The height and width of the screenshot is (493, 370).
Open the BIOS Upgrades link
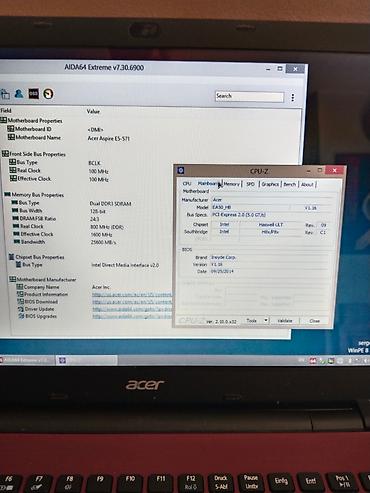tap(132, 316)
